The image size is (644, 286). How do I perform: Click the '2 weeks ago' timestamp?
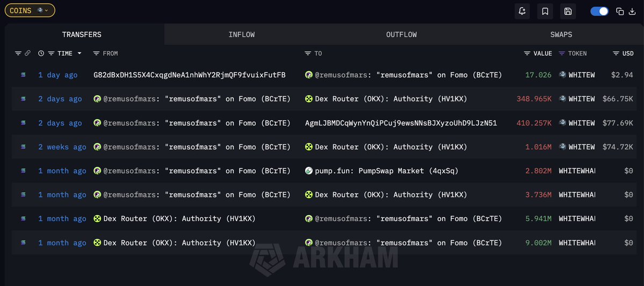tap(62, 147)
